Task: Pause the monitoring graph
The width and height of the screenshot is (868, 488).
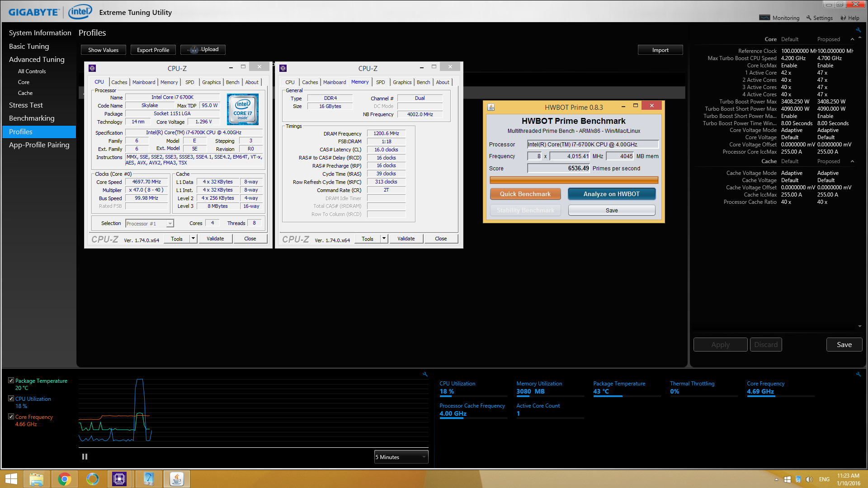Action: coord(85,457)
